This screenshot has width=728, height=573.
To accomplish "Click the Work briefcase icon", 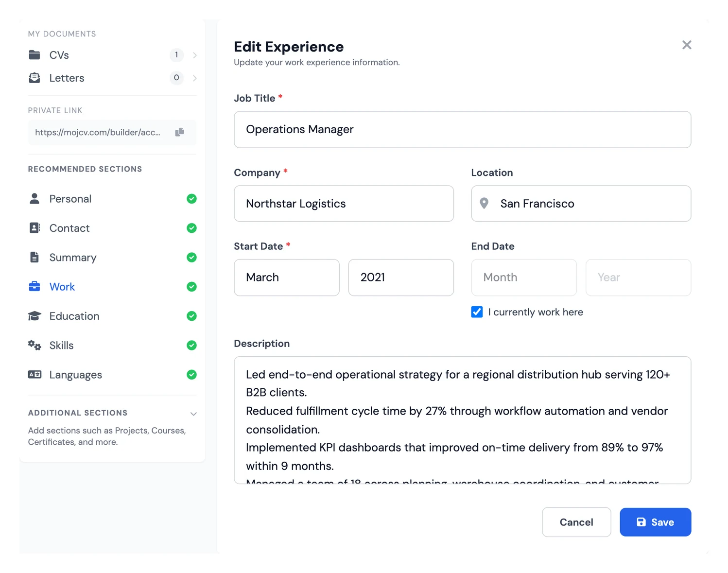I will [35, 286].
